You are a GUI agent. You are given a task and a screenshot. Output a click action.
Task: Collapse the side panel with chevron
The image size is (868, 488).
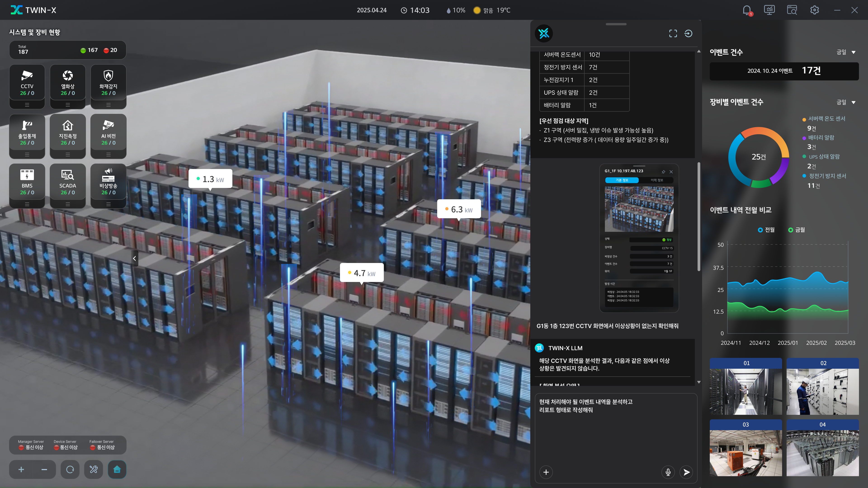point(134,258)
